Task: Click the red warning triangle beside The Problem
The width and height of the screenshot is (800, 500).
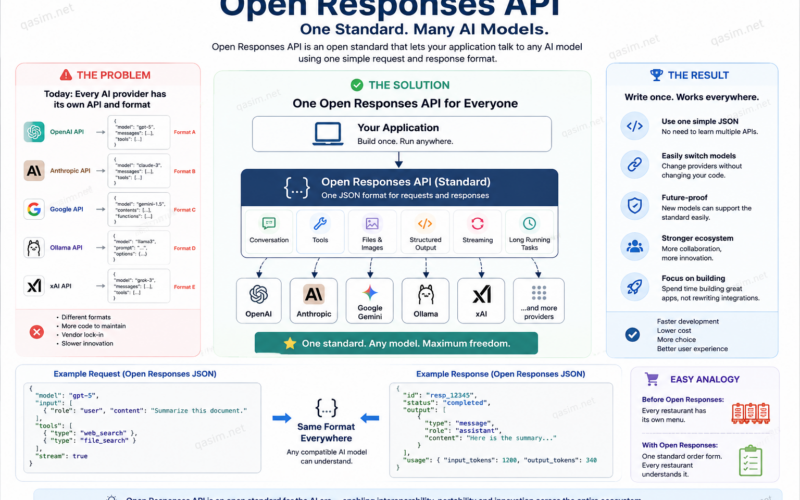Action: pyautogui.click(x=66, y=75)
